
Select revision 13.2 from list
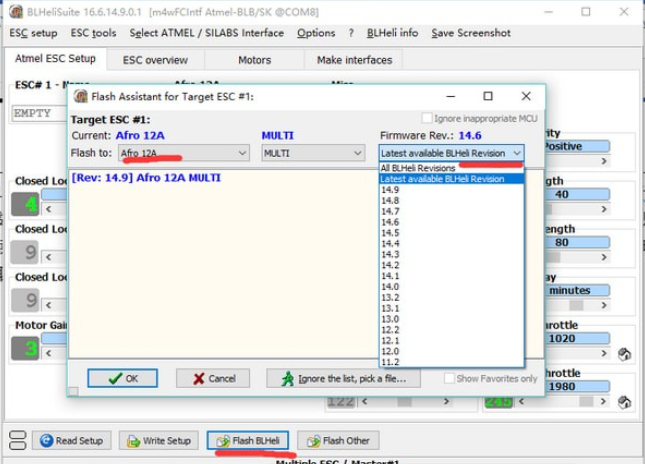coord(451,297)
